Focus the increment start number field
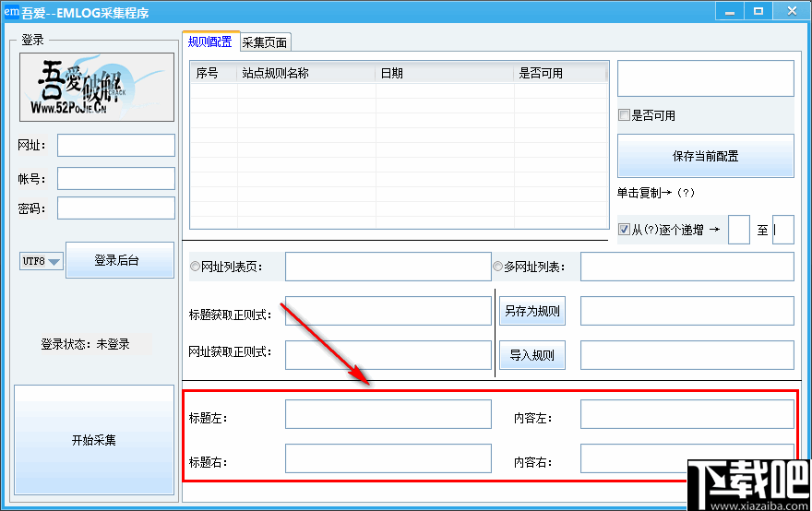Viewport: 812px width, 511px height. [x=739, y=230]
